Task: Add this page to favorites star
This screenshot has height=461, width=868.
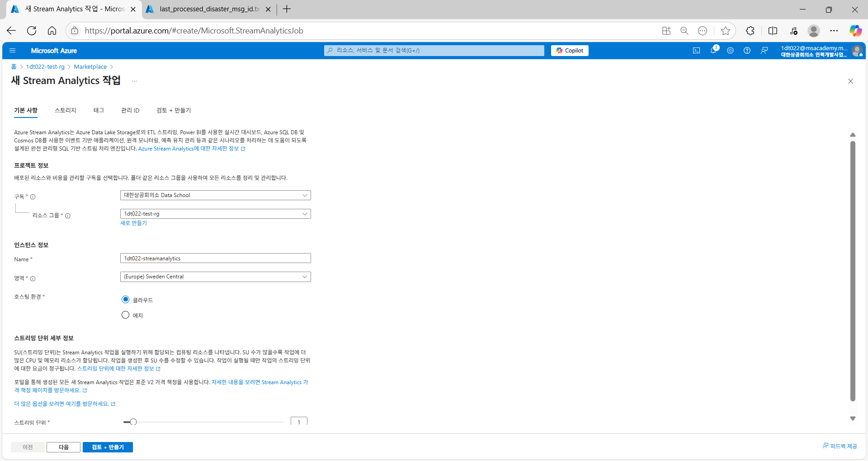Action: click(726, 31)
